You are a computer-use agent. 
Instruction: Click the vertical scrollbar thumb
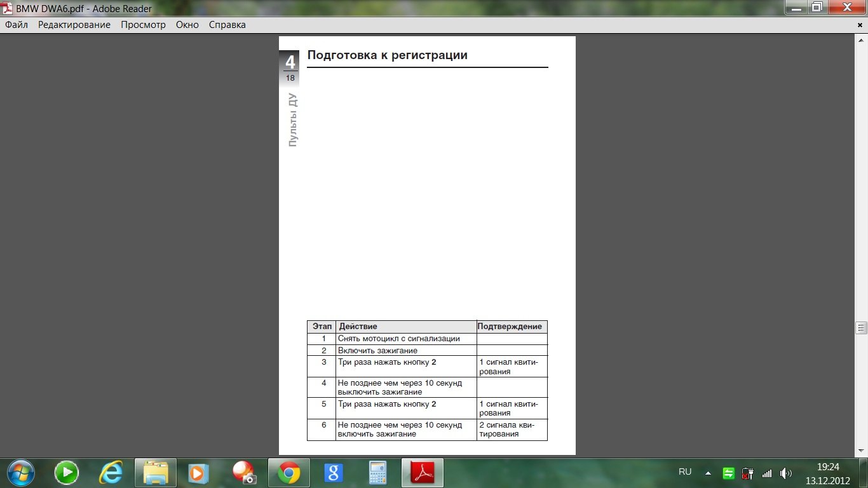pos(862,328)
